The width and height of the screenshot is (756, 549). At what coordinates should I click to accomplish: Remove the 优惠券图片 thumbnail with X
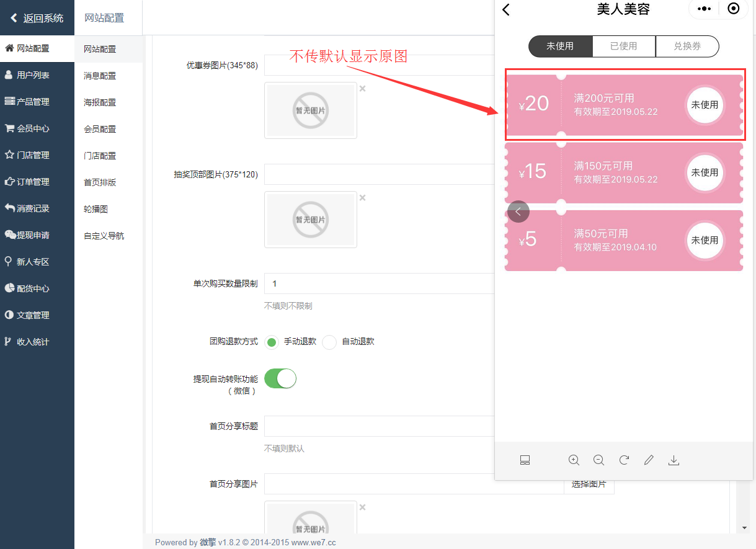tap(363, 89)
